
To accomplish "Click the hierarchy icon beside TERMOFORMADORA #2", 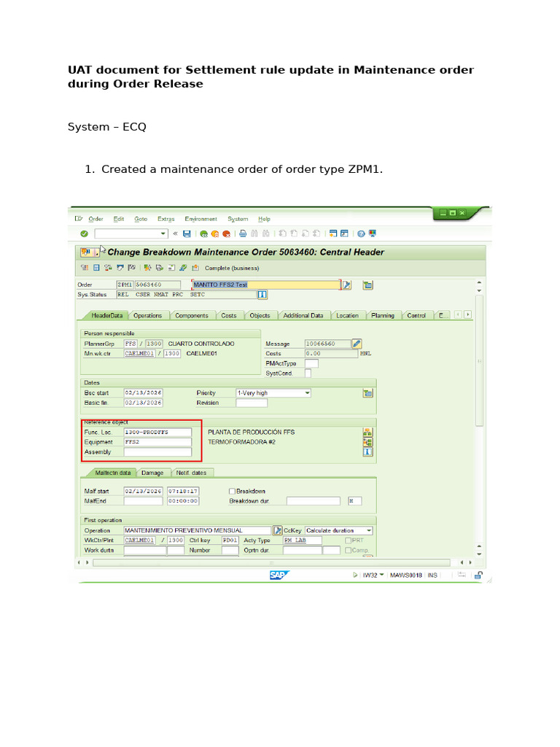I will 367,442.
